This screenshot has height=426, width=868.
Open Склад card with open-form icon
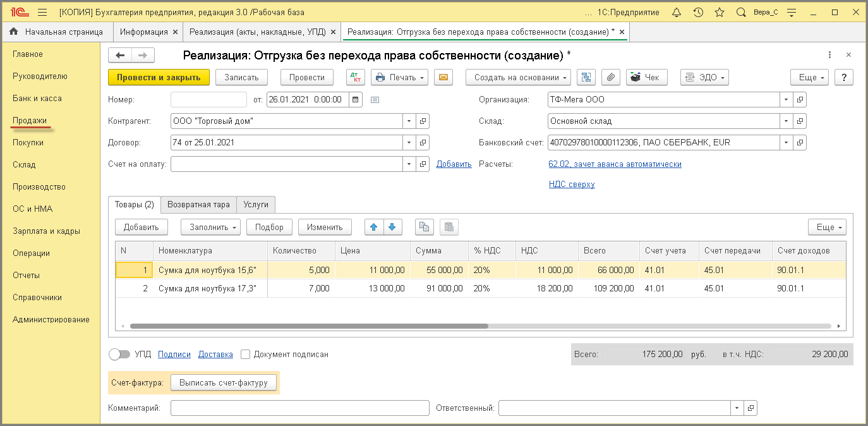tap(800, 121)
